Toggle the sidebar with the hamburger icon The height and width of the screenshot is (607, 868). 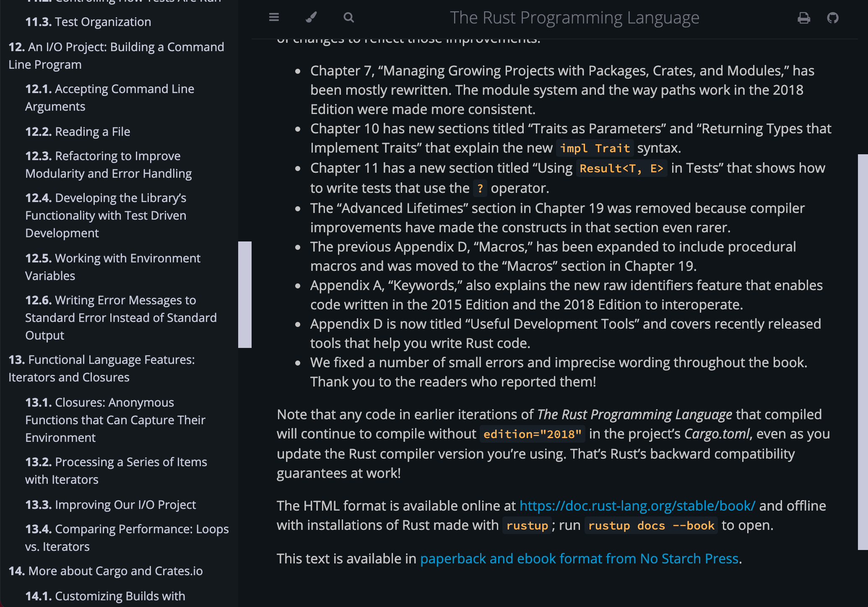(x=274, y=17)
